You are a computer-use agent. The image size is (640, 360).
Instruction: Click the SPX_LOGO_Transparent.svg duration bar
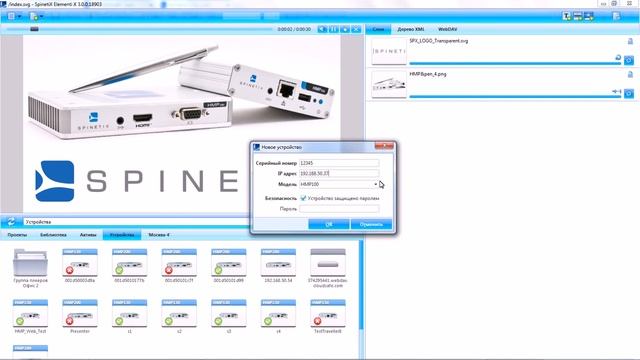(x=515, y=63)
